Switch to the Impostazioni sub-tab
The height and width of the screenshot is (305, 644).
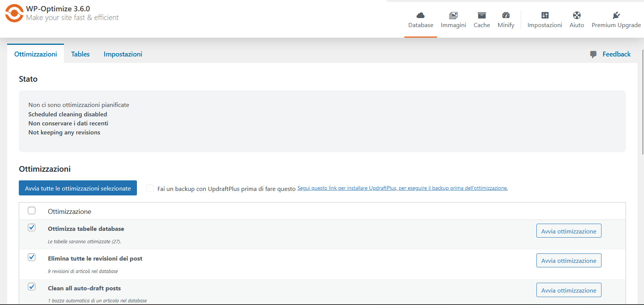click(123, 54)
